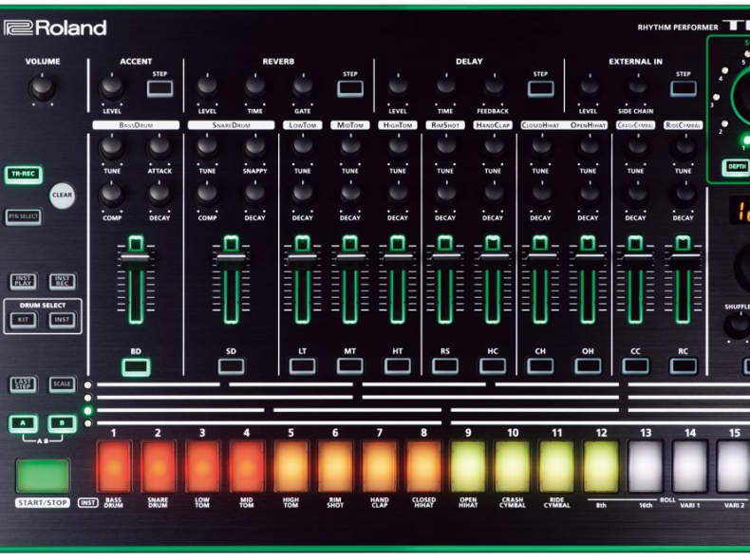Viewport: 750px width, 560px height.
Task: Click the PTN SELECT button
Action: click(23, 216)
